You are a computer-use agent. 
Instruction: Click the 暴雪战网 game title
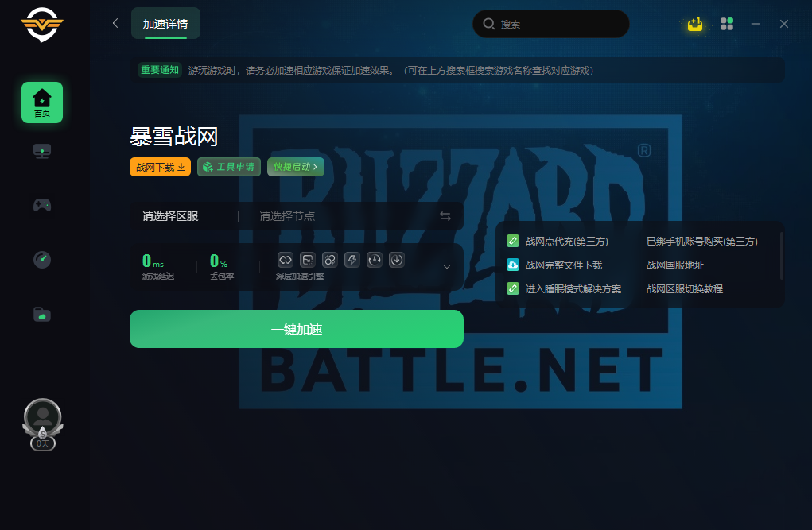click(174, 137)
